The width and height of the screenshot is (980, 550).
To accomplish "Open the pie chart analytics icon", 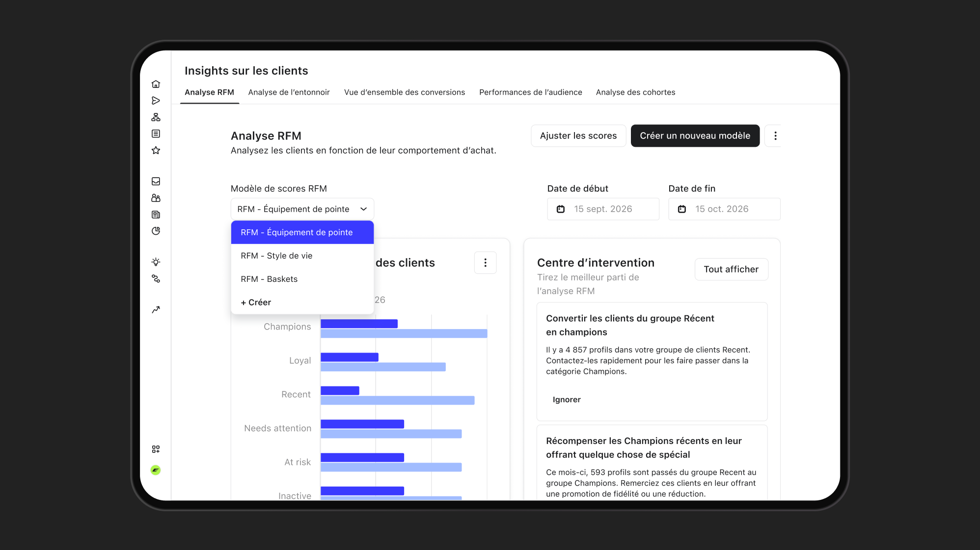I will (x=156, y=231).
